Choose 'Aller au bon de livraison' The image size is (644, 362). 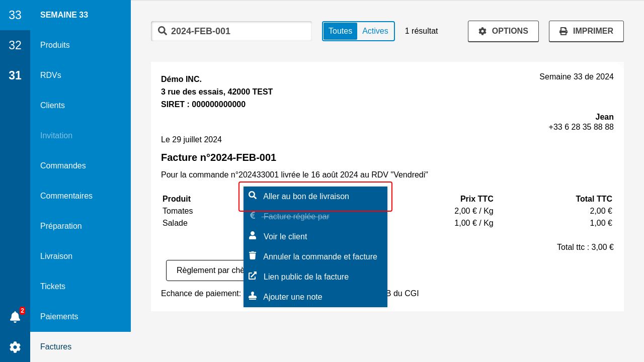tap(306, 196)
